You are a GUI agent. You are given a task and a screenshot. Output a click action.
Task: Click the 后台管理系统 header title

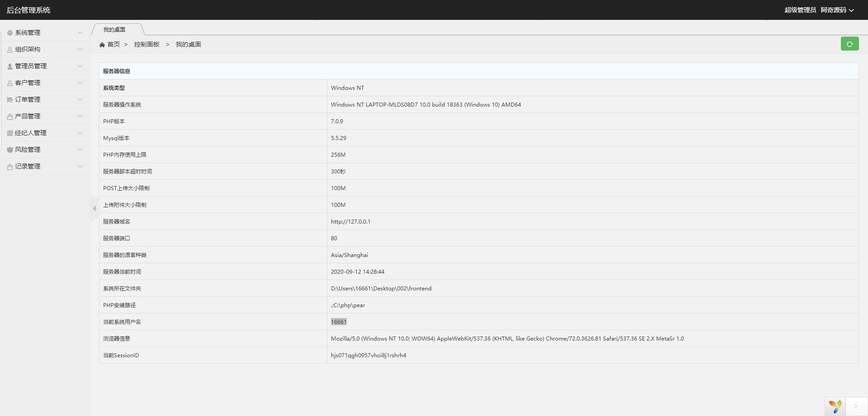28,10
